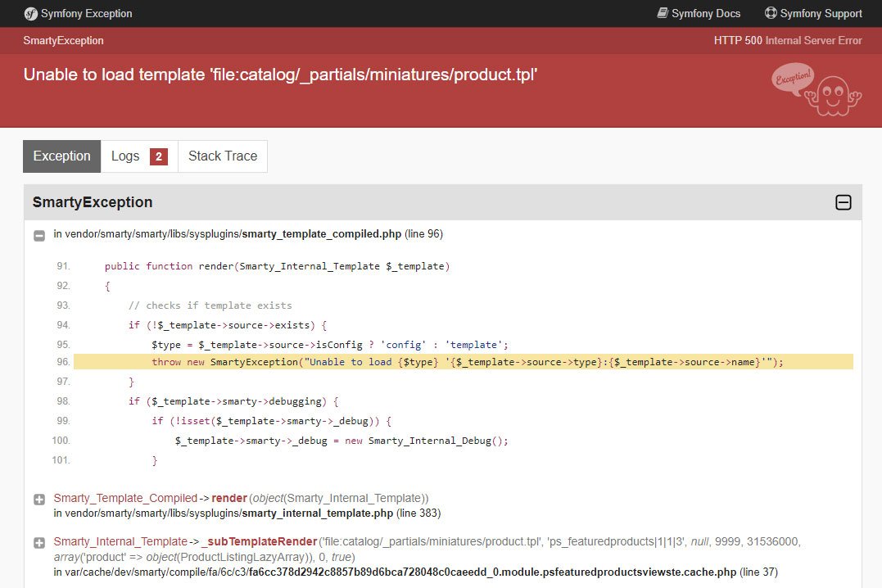Click the psfeaturedproductsviewste.cache.php (line 37) path
Screen dimensions: 882x588
pyautogui.click(x=416, y=572)
